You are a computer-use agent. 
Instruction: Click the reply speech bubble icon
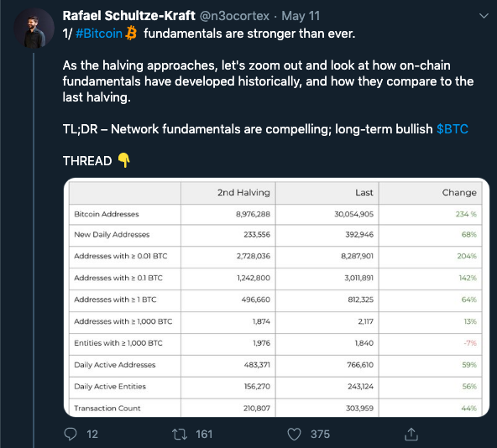[x=71, y=434]
